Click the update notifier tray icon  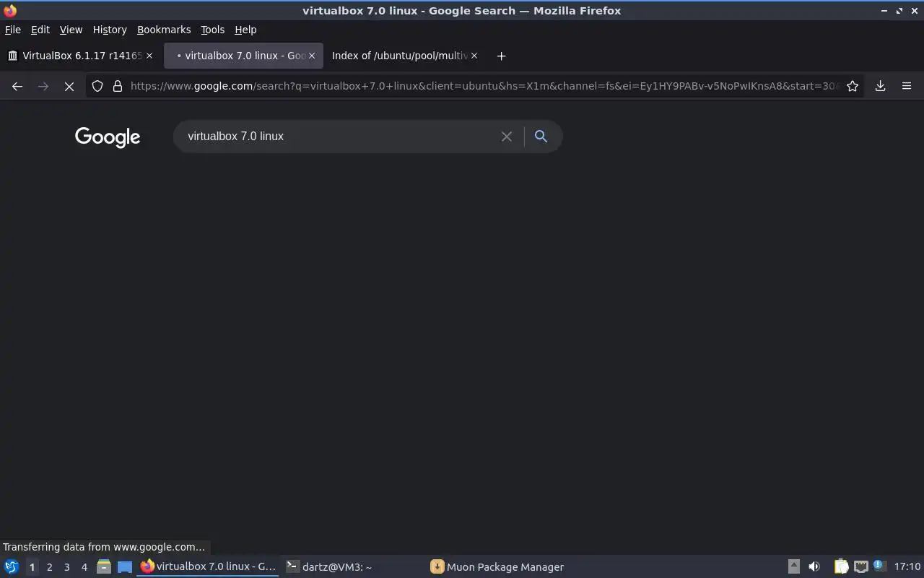click(x=879, y=566)
